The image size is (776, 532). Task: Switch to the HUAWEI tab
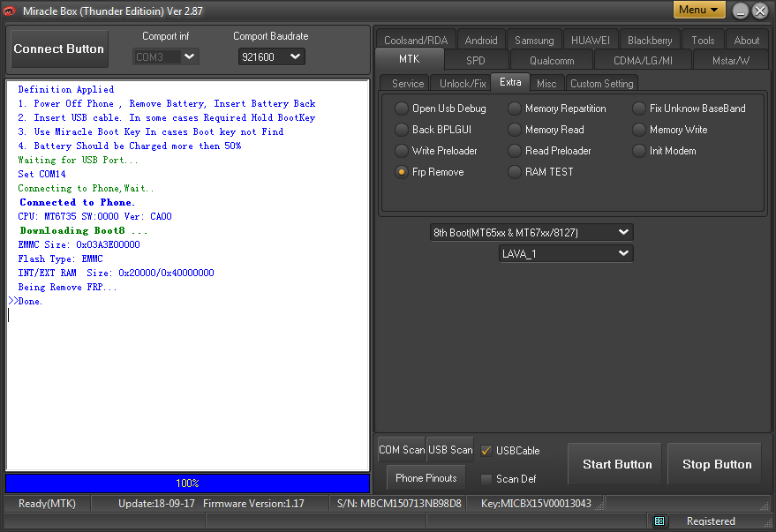(590, 40)
